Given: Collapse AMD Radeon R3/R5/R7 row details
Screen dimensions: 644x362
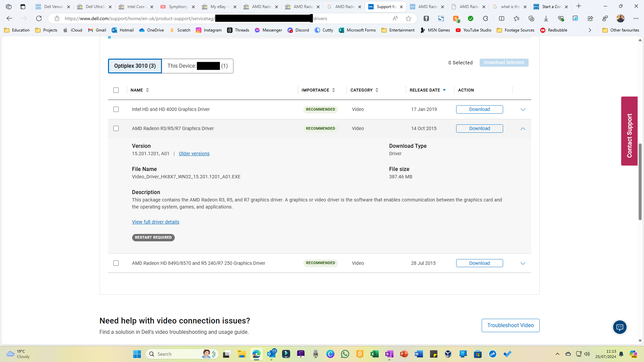Looking at the screenshot, I should [x=523, y=129].
